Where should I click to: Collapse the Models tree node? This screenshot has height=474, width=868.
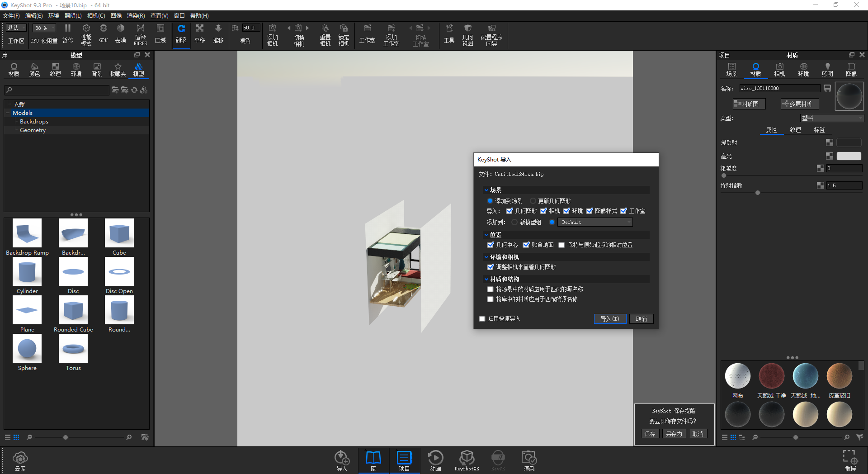pyautogui.click(x=8, y=113)
